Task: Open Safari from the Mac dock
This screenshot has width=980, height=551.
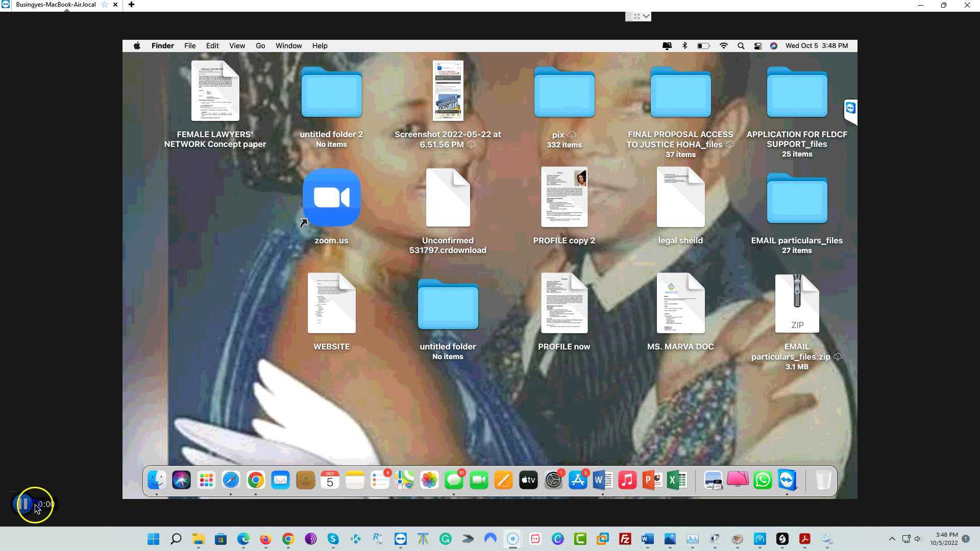Action: pos(231,480)
